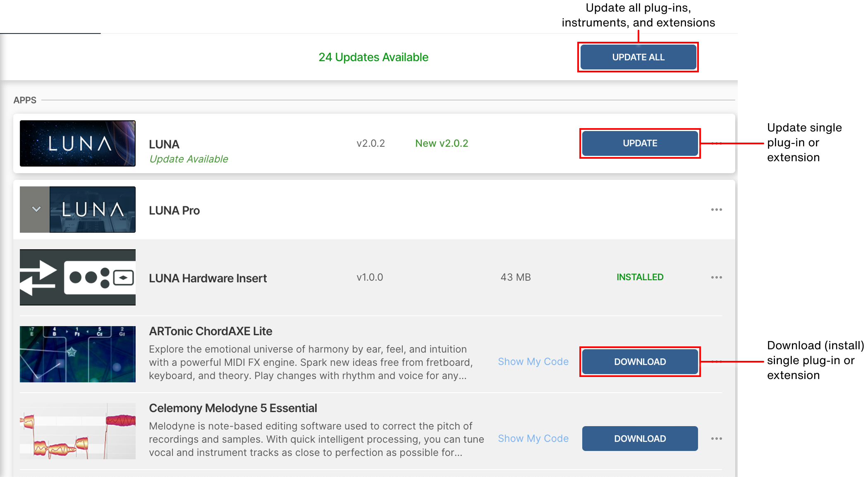Click the INSTALLED status for LUNA Hardware Insert

(x=640, y=277)
